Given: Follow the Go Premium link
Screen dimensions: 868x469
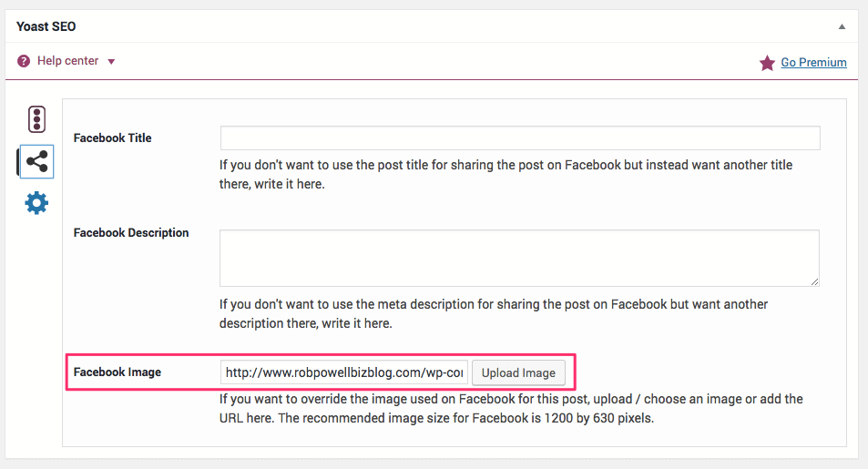Looking at the screenshot, I should click(x=813, y=63).
